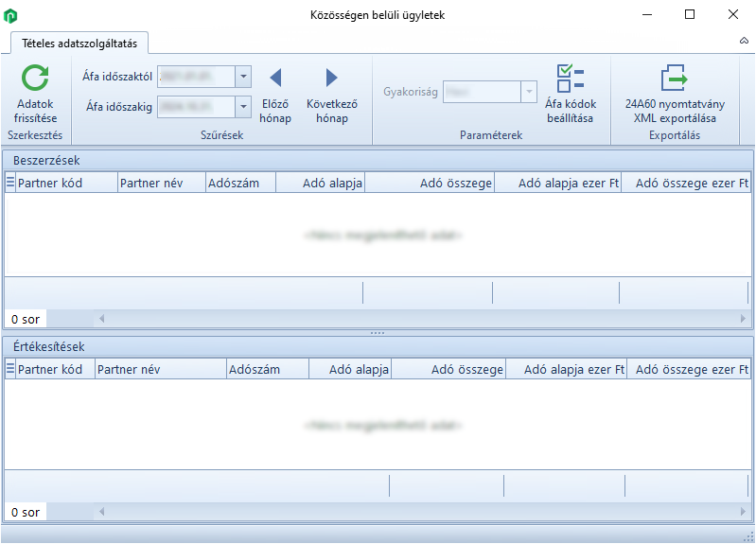The width and height of the screenshot is (756, 544).
Task: Collapse the ribbon with the chevron
Action: click(743, 42)
